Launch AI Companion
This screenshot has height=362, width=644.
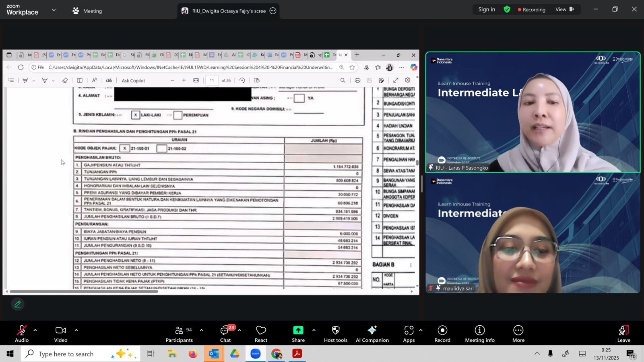coord(372,333)
